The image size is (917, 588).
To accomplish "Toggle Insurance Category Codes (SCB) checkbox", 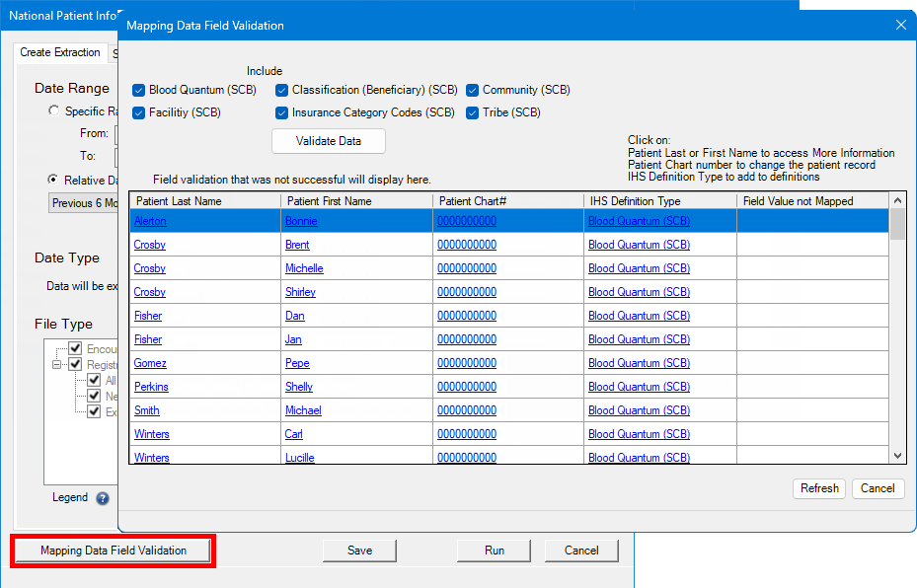I will 282,112.
